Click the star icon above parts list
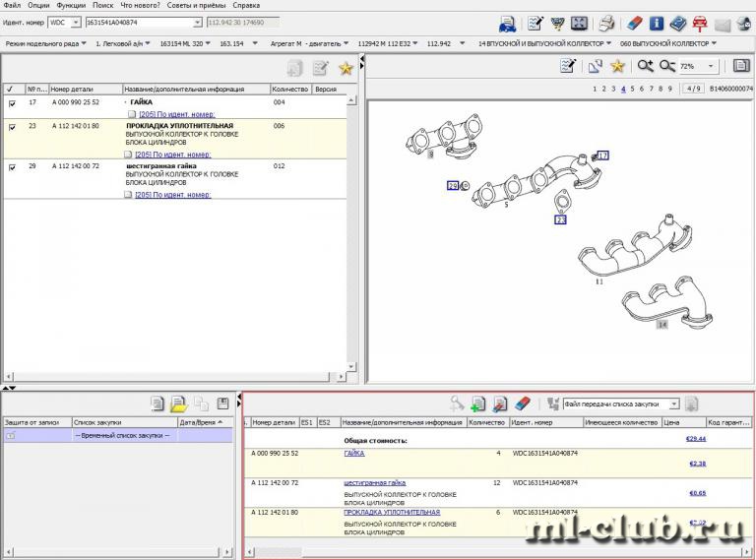Viewport: 756px width, 560px height. (346, 68)
